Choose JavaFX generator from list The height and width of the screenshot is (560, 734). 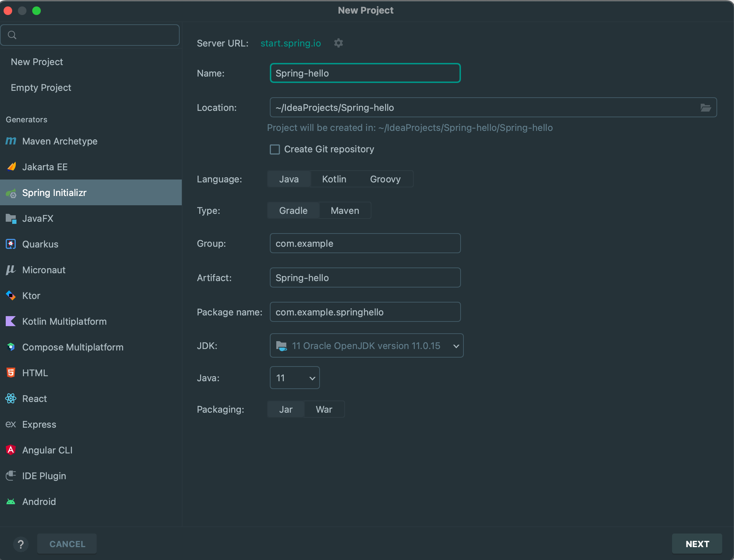click(38, 218)
